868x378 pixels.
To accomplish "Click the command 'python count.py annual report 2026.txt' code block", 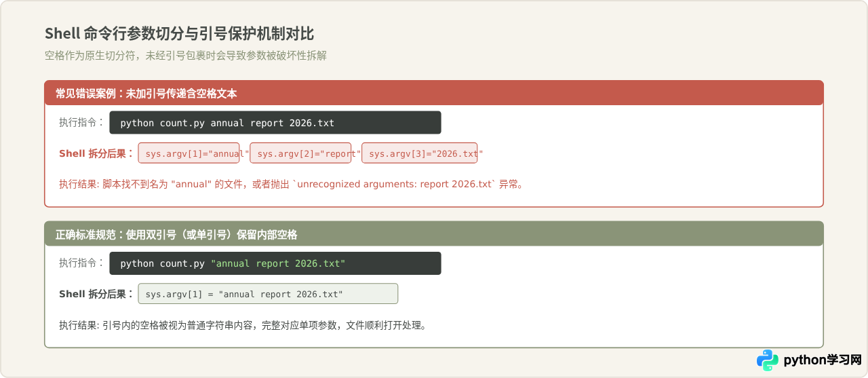I will [275, 123].
